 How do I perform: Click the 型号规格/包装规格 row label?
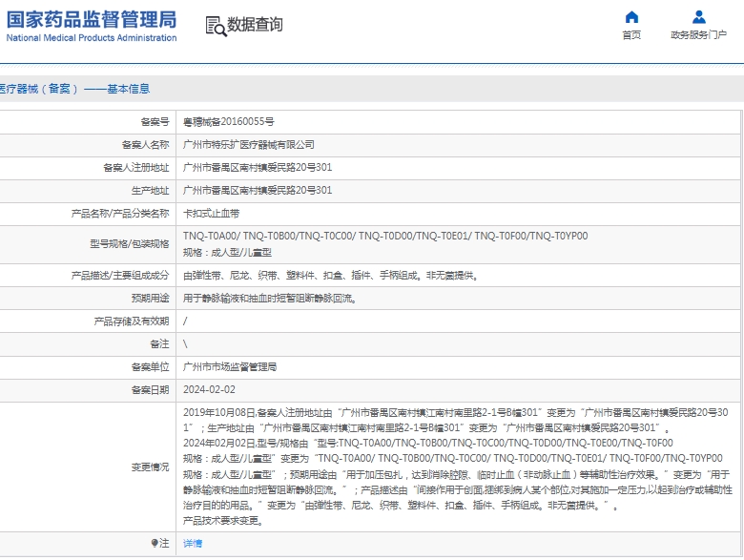[130, 244]
